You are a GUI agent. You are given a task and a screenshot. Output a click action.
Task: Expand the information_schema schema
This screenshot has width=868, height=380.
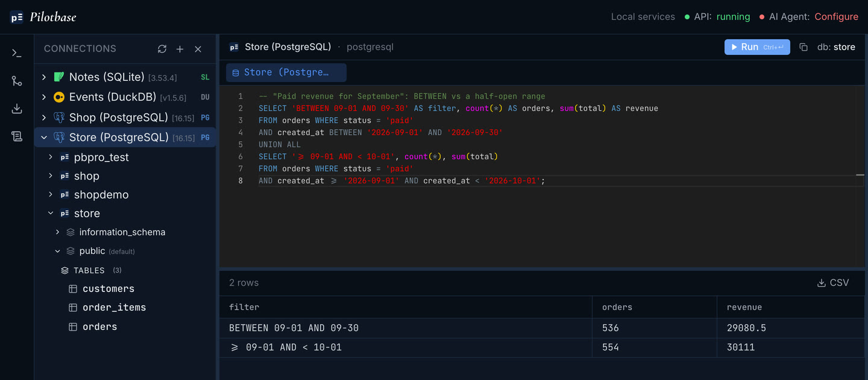tap(57, 232)
